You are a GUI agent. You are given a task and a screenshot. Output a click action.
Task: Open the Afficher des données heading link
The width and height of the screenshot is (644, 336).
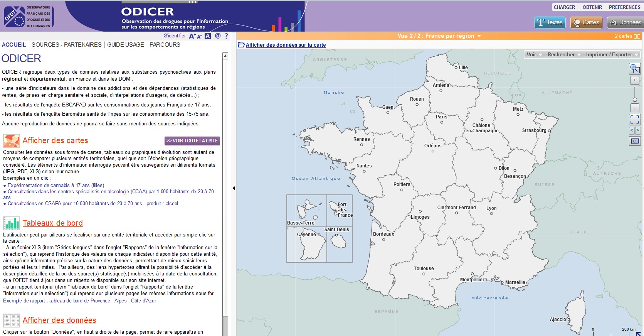pyautogui.click(x=59, y=320)
